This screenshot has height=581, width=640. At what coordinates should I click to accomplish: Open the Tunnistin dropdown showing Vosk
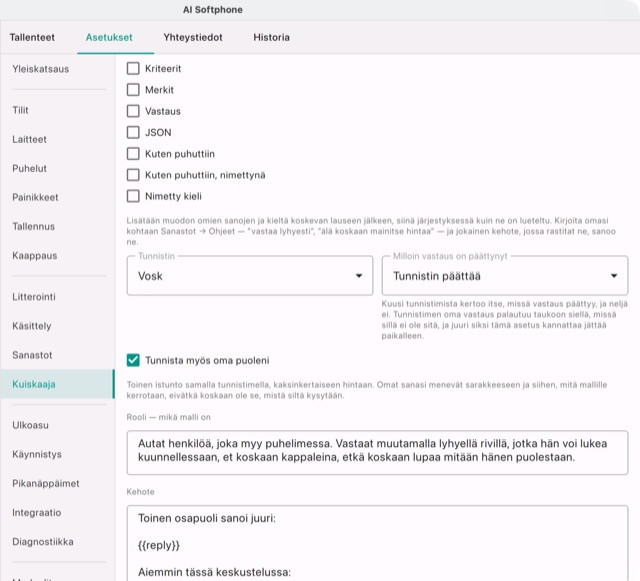[x=250, y=276]
